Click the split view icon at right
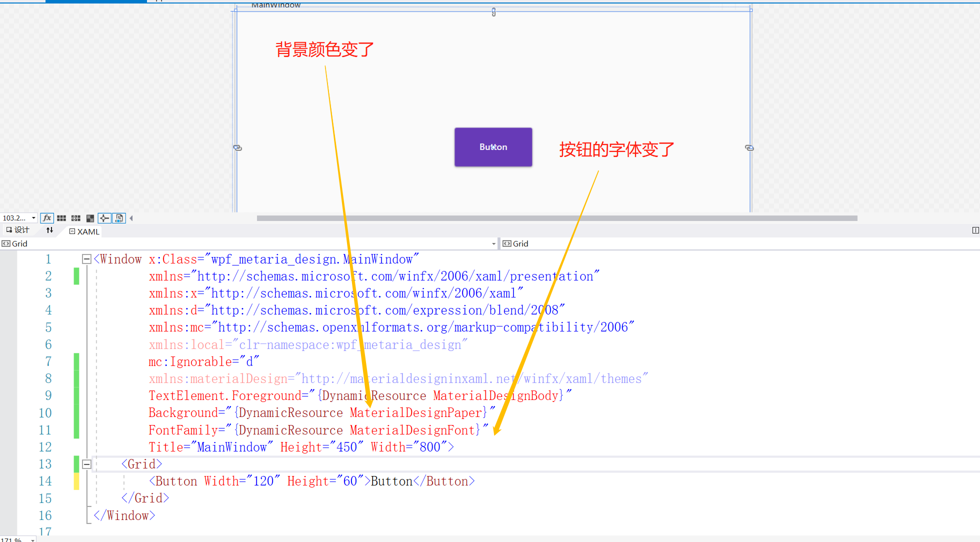Screen dimensions: 980x542 click(975, 230)
